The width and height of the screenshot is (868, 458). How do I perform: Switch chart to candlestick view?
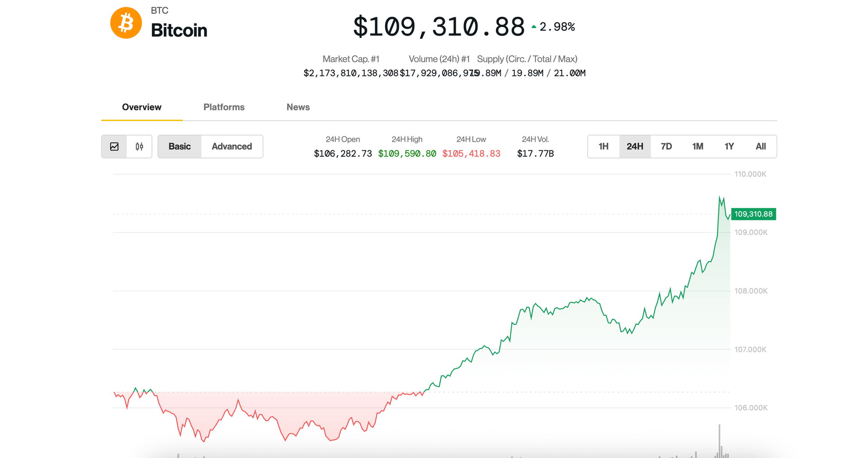(139, 146)
